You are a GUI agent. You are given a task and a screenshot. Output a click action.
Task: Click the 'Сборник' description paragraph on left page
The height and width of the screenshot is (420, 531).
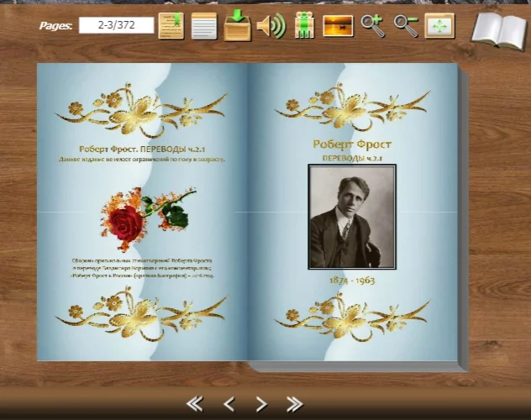pyautogui.click(x=142, y=268)
